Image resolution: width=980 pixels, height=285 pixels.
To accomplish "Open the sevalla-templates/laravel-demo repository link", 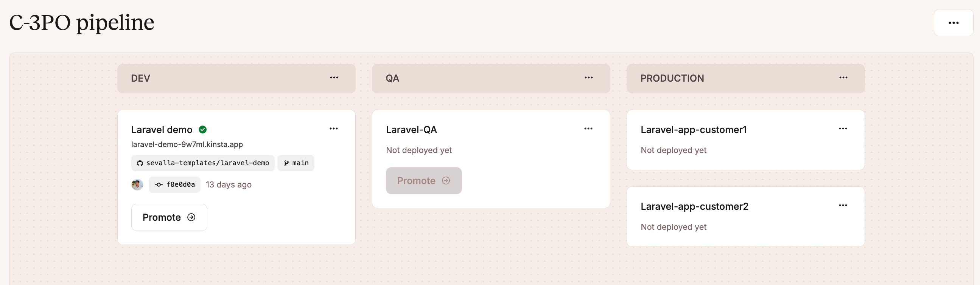I will (207, 163).
